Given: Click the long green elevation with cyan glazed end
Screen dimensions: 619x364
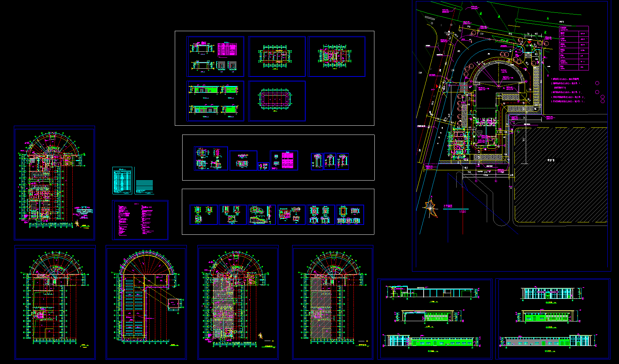Looking at the screenshot, I should [431, 341].
